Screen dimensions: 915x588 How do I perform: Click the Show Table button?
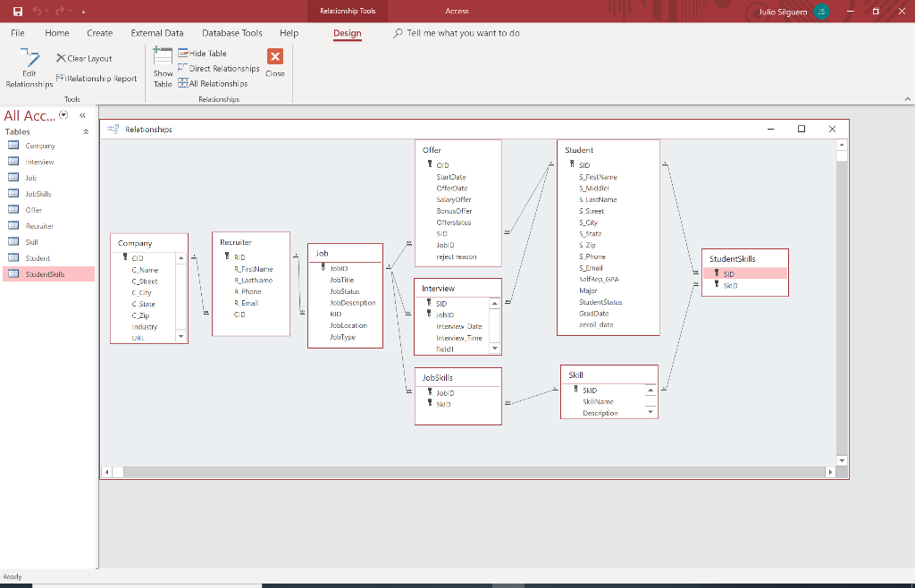tap(163, 68)
